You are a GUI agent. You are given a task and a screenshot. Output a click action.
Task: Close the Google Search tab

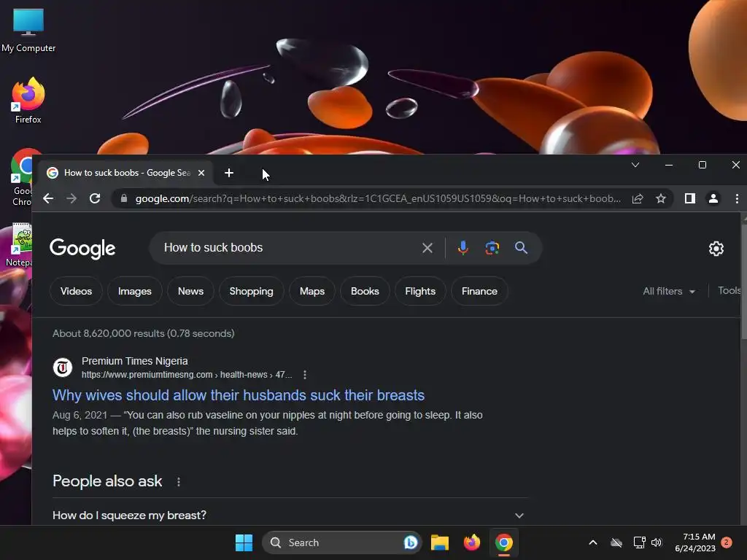[x=201, y=173]
